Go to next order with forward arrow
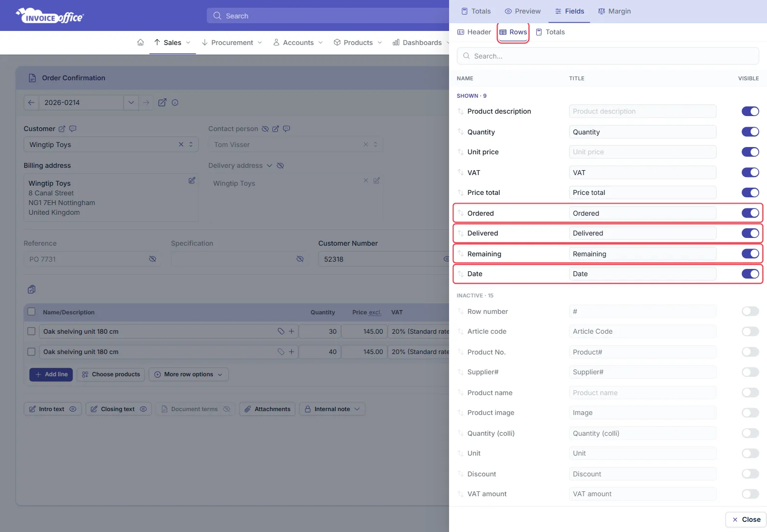The width and height of the screenshot is (767, 532). click(x=146, y=103)
